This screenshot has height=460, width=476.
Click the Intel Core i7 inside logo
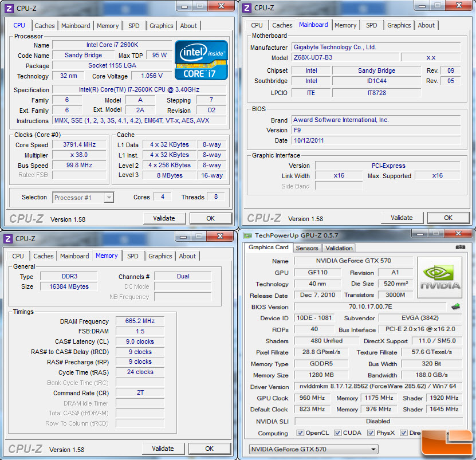(201, 60)
